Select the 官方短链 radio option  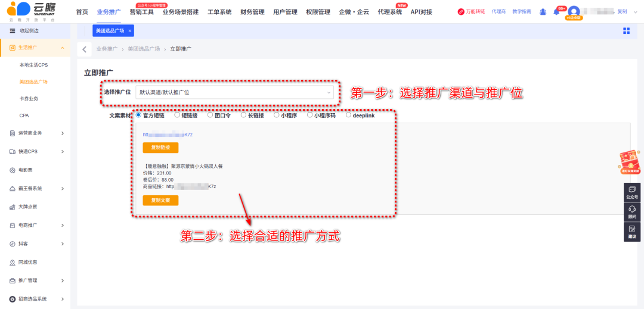pyautogui.click(x=138, y=115)
